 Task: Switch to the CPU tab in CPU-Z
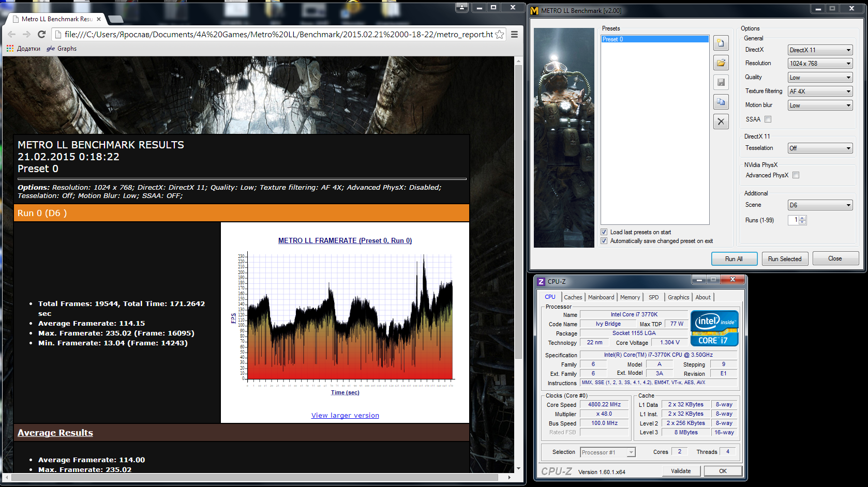(x=550, y=297)
